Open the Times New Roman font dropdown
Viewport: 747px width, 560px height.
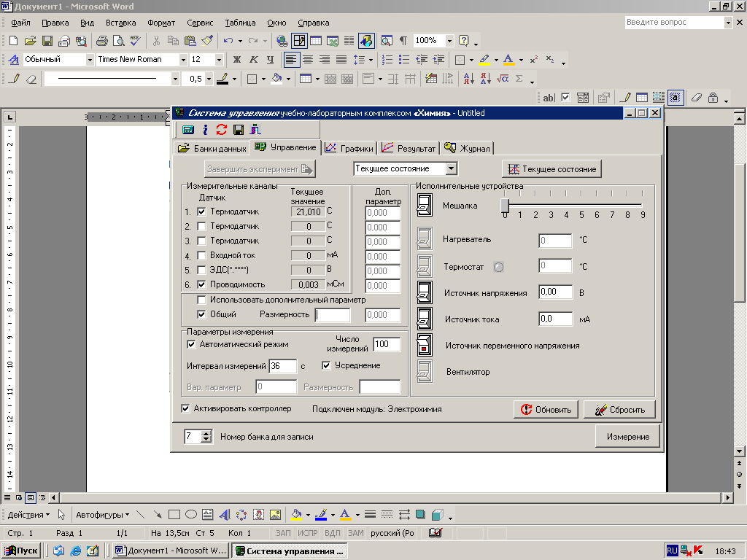click(183, 60)
